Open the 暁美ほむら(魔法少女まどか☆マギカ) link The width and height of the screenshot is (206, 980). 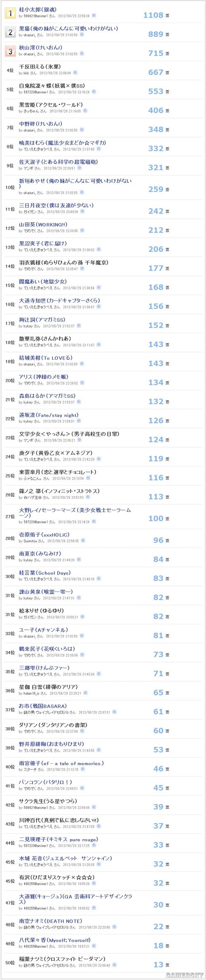(x=63, y=142)
